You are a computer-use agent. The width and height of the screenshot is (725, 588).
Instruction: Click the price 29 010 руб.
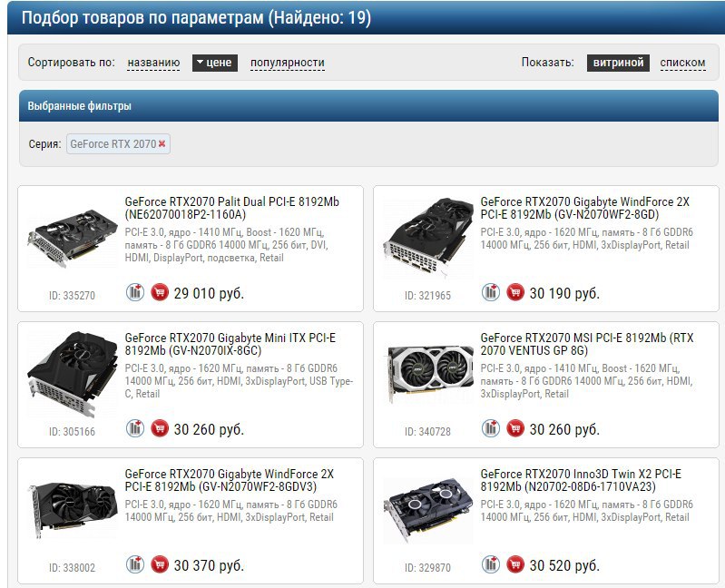pos(209,293)
